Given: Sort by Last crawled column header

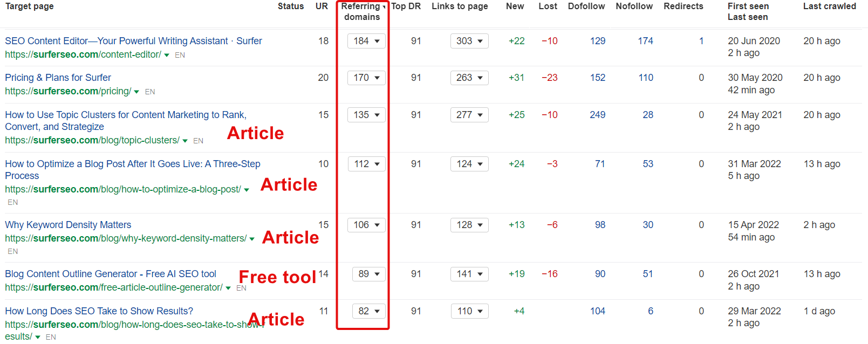Looking at the screenshot, I should [x=830, y=6].
